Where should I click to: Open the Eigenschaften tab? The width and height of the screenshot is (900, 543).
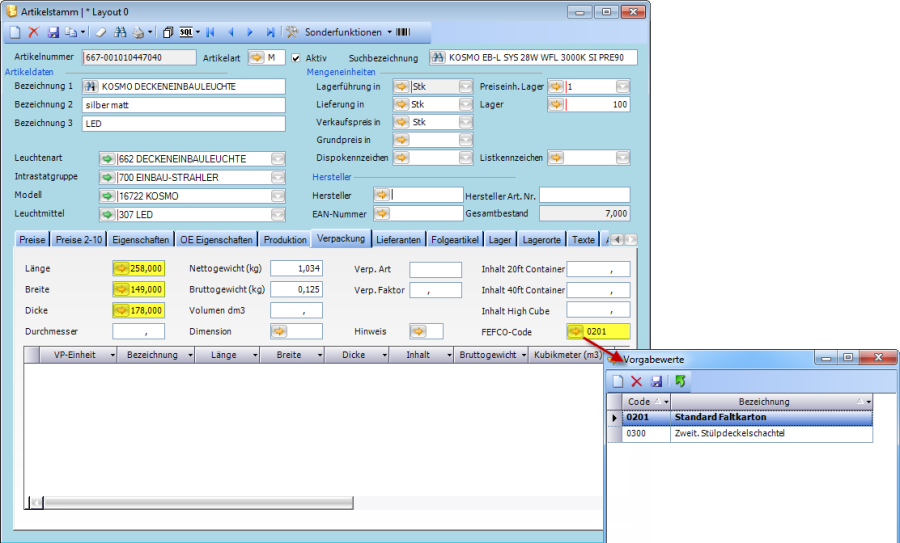(x=141, y=240)
